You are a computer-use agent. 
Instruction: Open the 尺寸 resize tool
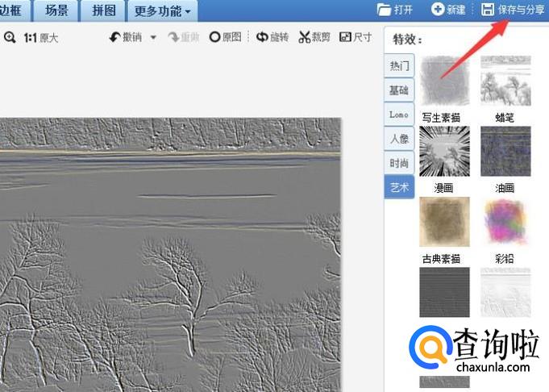coord(356,37)
